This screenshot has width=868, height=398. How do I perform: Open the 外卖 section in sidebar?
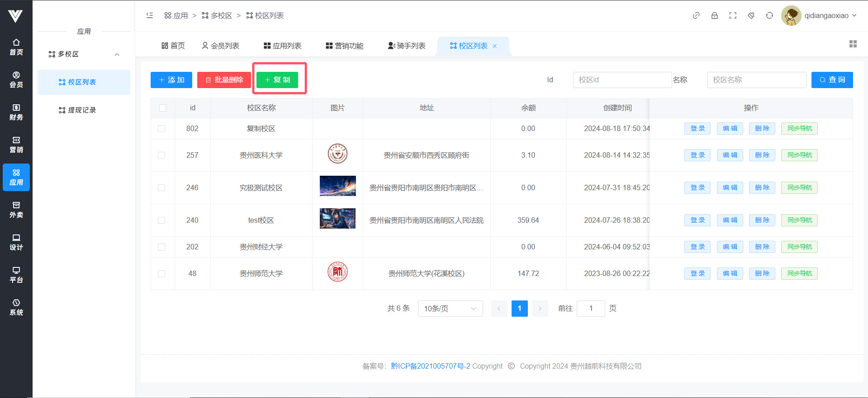point(16,210)
